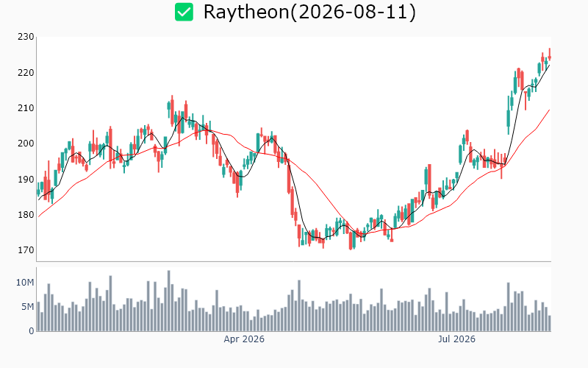The image size is (588, 368).
Task: Click the 170 price axis label
Action: click(26, 250)
